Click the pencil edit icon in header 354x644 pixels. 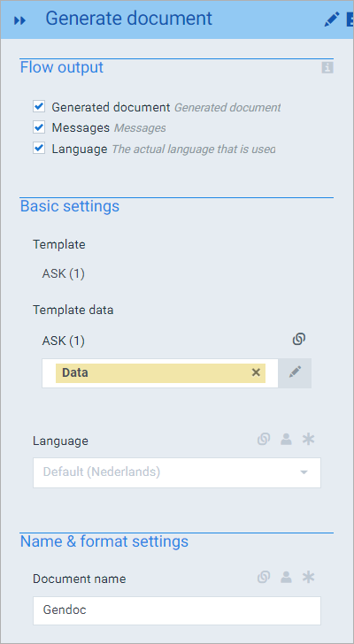tap(332, 19)
